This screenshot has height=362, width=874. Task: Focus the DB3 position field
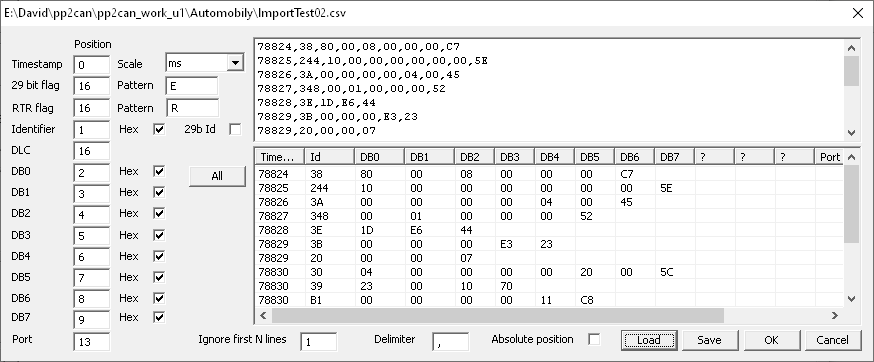tap(91, 236)
